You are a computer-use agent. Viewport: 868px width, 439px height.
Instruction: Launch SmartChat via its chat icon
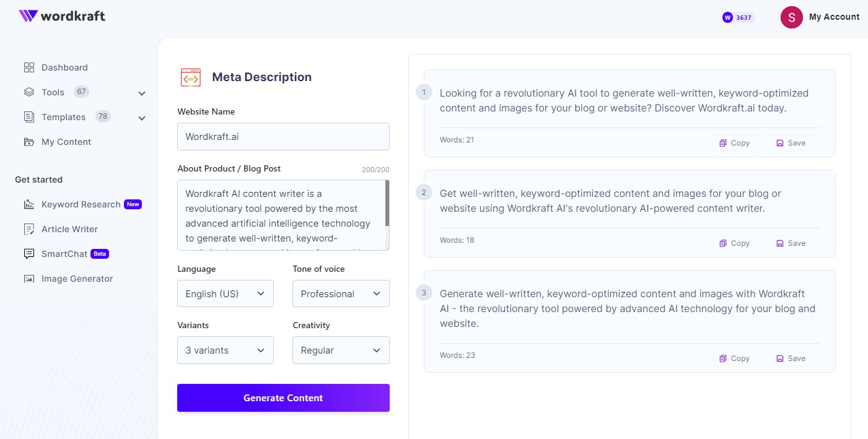pos(28,254)
